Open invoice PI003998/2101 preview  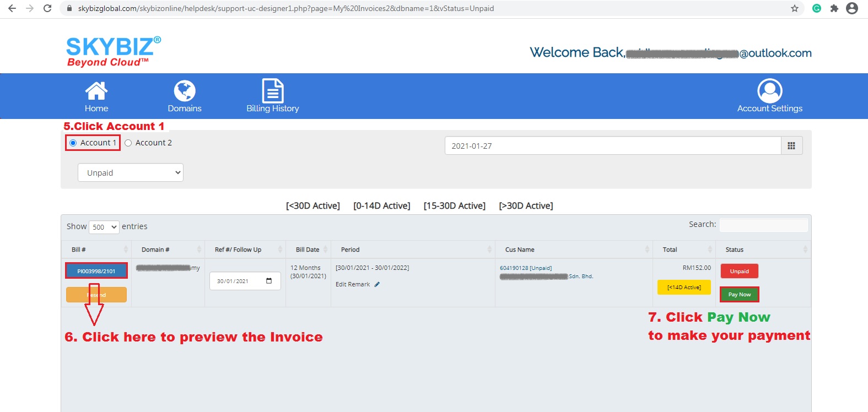click(96, 271)
